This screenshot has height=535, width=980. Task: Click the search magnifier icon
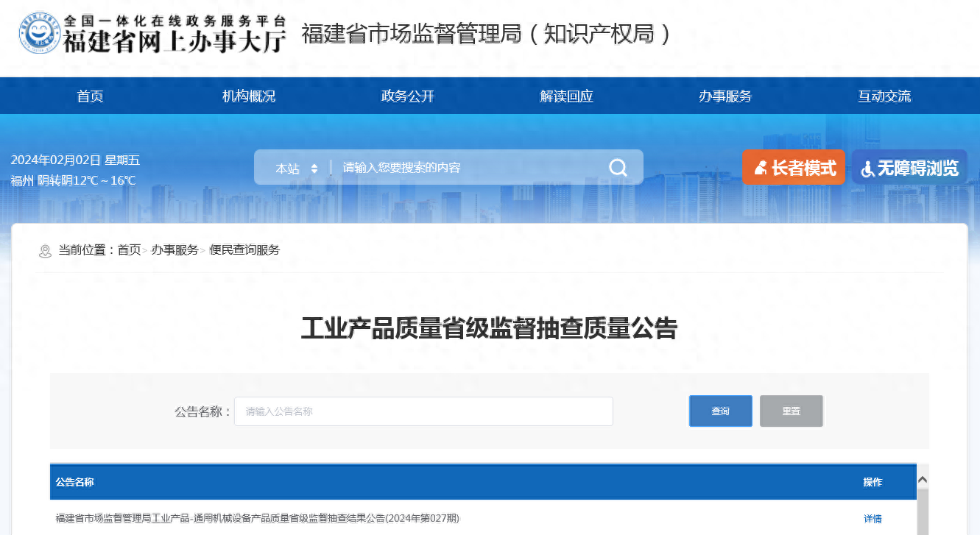[x=617, y=167]
